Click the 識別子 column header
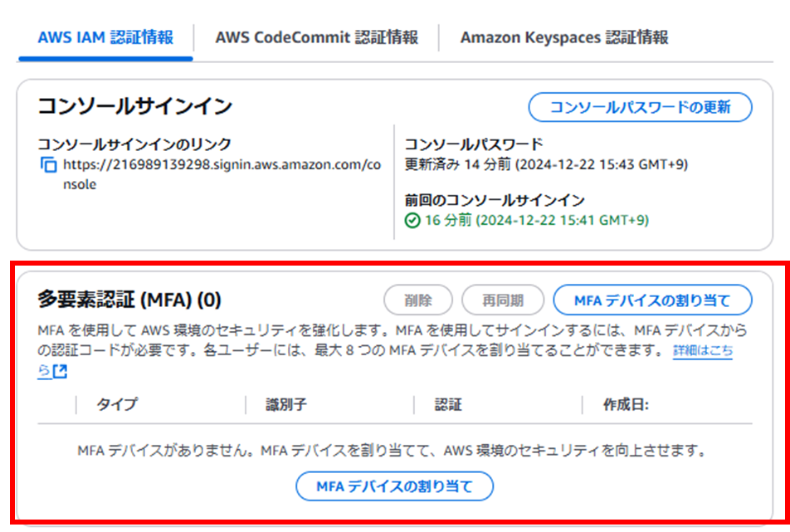 (286, 404)
